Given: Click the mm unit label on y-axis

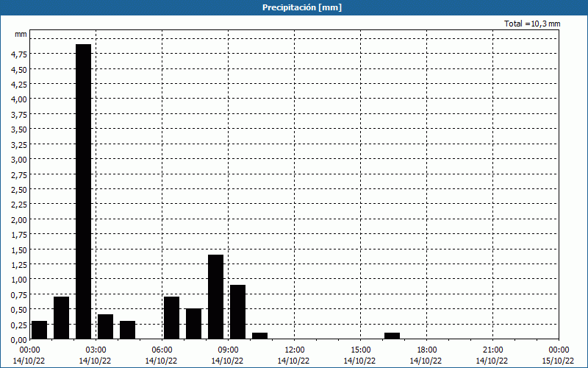Looking at the screenshot, I should click(x=21, y=34).
